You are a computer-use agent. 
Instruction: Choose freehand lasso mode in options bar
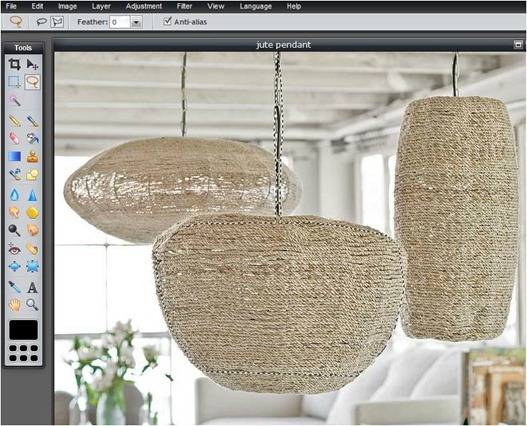(x=41, y=22)
